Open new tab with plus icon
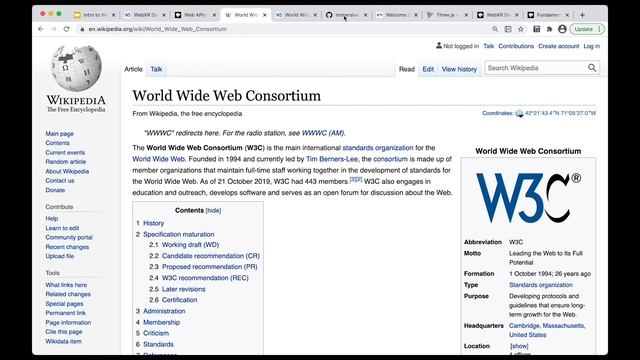 582,15
